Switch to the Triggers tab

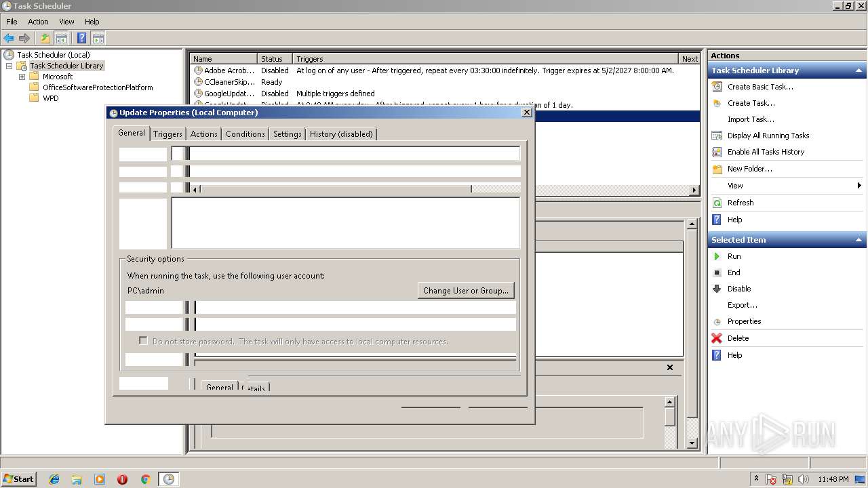tap(167, 134)
